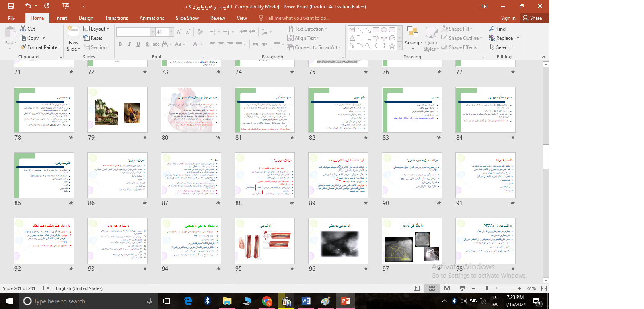
Task: Click the Cut scissors icon
Action: [23, 29]
